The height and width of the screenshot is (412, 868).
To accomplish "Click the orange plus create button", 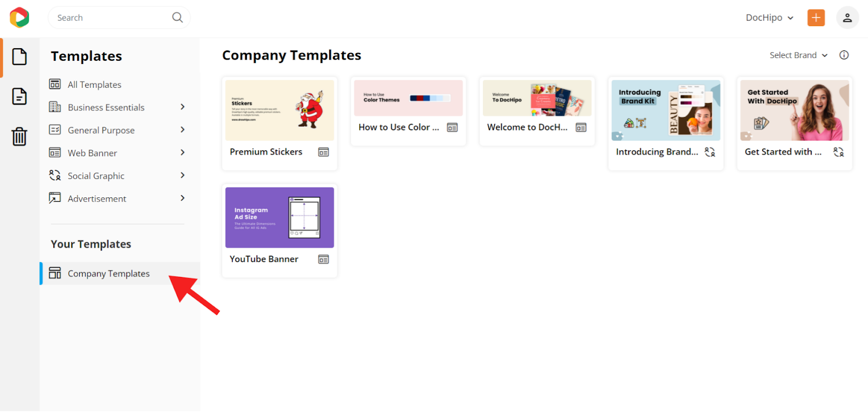I will point(816,17).
